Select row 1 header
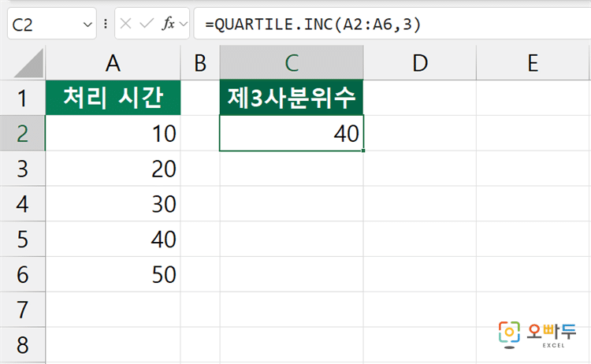The height and width of the screenshot is (364, 591). pyautogui.click(x=22, y=98)
